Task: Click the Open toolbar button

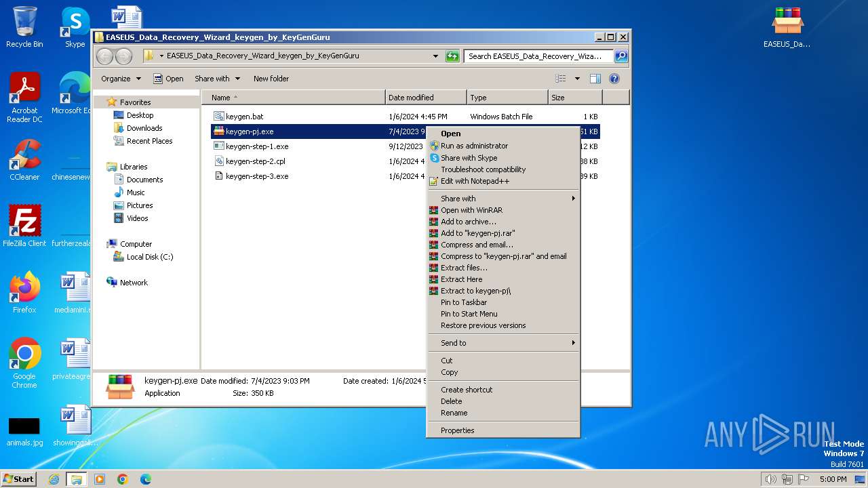Action: (x=168, y=79)
